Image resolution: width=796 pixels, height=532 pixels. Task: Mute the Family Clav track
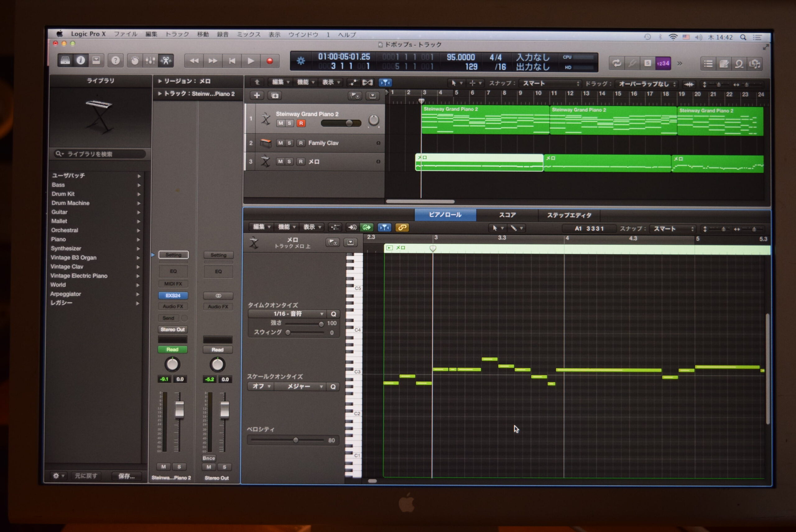pos(280,143)
